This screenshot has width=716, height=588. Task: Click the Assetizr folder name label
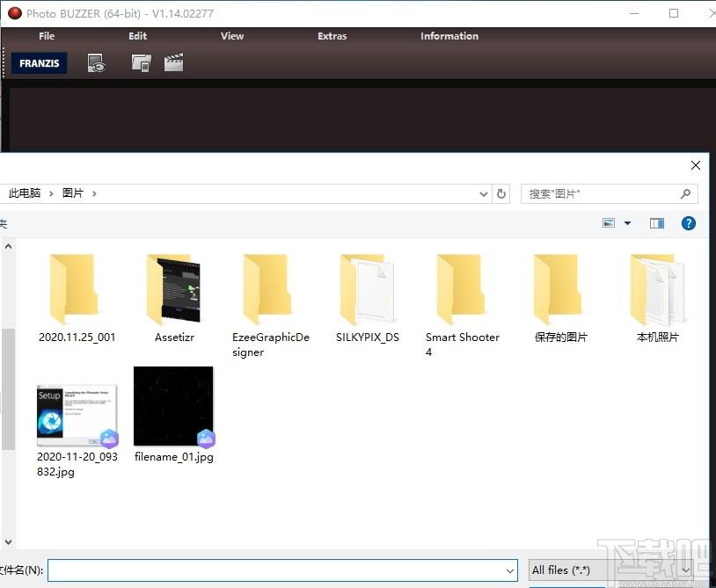(x=174, y=338)
